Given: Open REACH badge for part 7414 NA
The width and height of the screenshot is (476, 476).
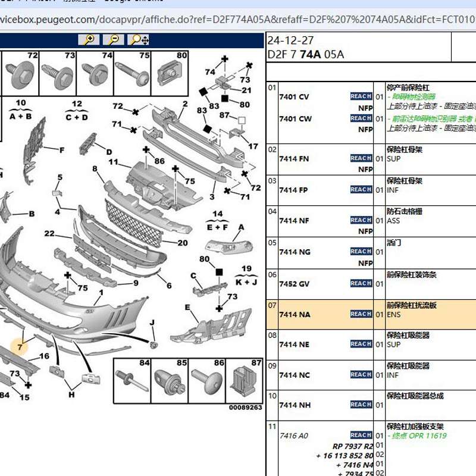Looking at the screenshot, I should tap(361, 314).
